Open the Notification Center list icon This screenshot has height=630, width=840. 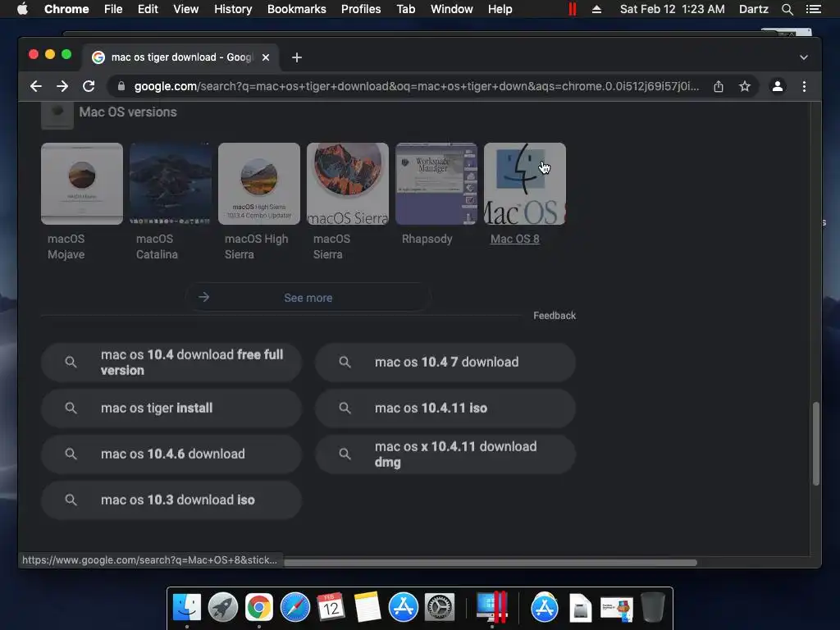point(813,9)
